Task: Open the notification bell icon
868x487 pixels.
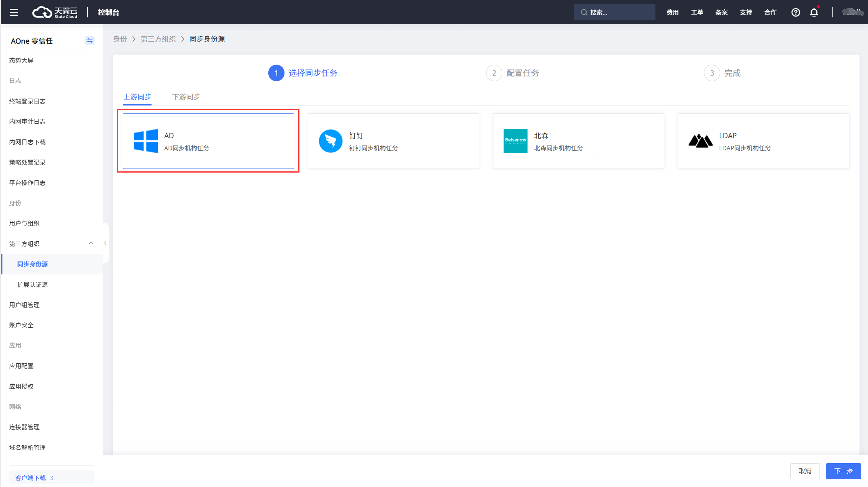Action: point(814,12)
